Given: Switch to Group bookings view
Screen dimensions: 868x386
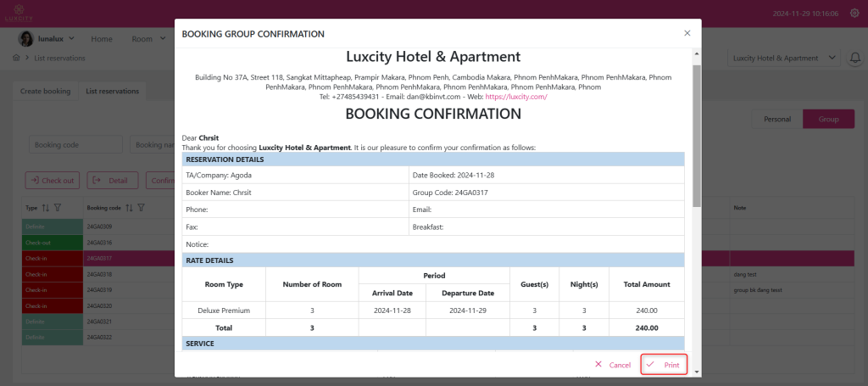Looking at the screenshot, I should click(828, 120).
